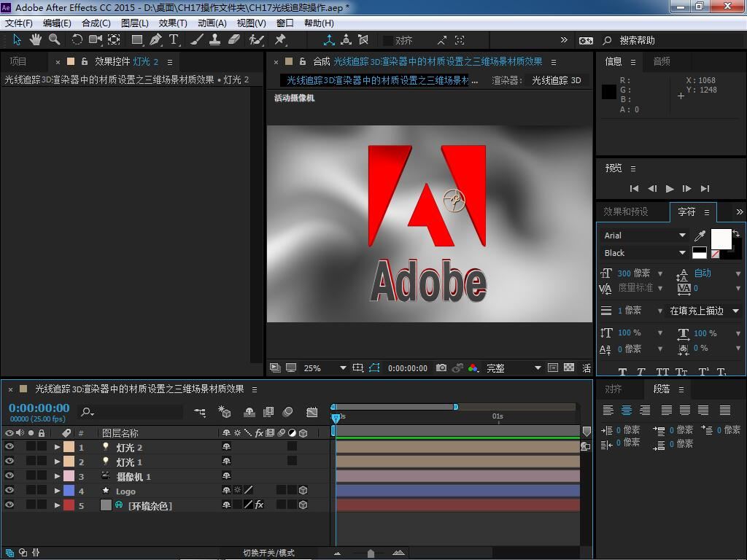Open the Black font style dropdown
The height and width of the screenshot is (560, 747).
[x=645, y=253]
